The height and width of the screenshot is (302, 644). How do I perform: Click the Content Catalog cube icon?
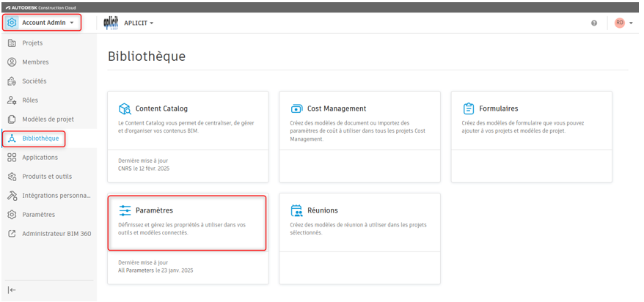pos(125,108)
